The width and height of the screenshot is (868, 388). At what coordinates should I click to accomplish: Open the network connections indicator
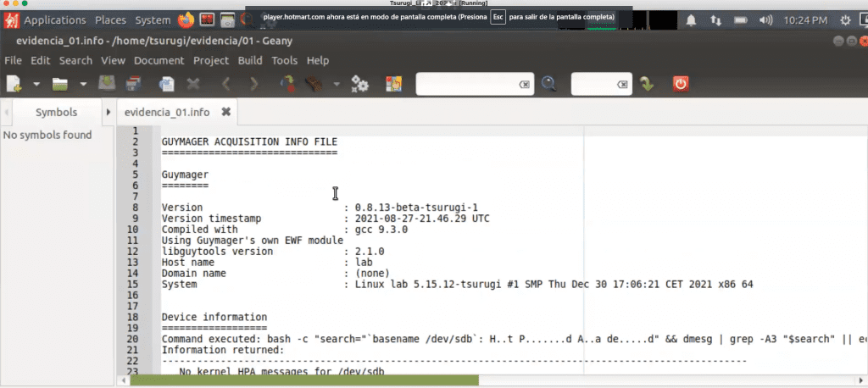tap(715, 20)
